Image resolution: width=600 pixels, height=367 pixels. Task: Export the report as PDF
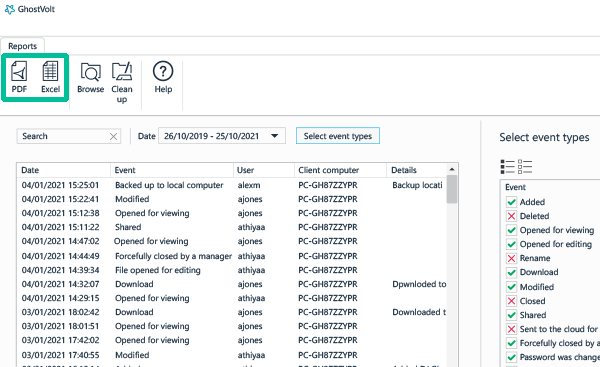pyautogui.click(x=19, y=77)
